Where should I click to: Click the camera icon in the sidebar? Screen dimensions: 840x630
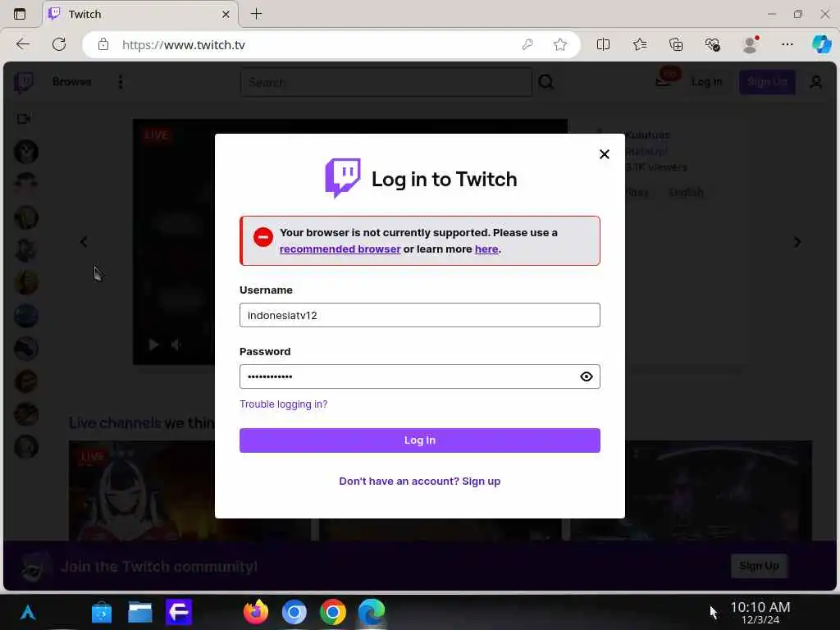coord(24,119)
